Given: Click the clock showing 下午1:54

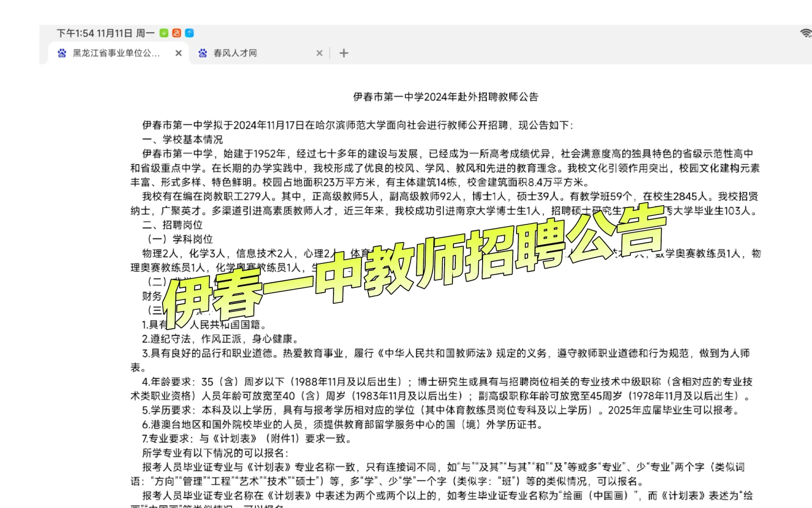Looking at the screenshot, I should click(75, 33).
